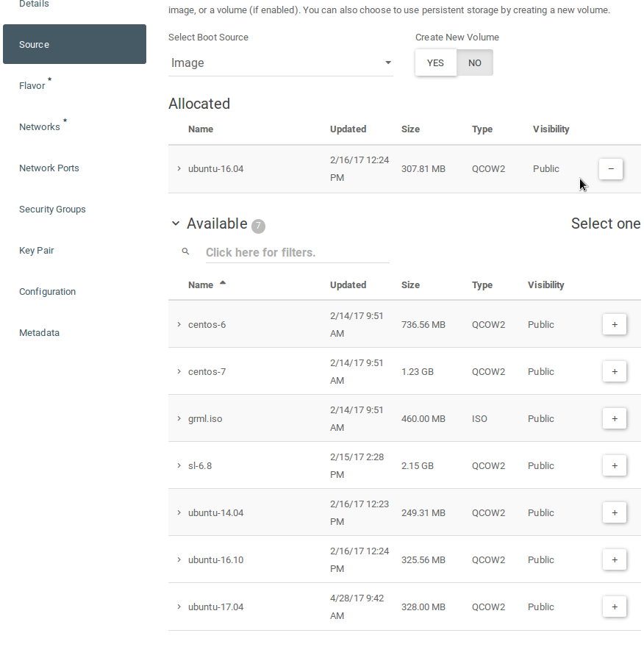Set Create New Volume to NO
Viewport: 644px width, 669px height.
(x=475, y=62)
